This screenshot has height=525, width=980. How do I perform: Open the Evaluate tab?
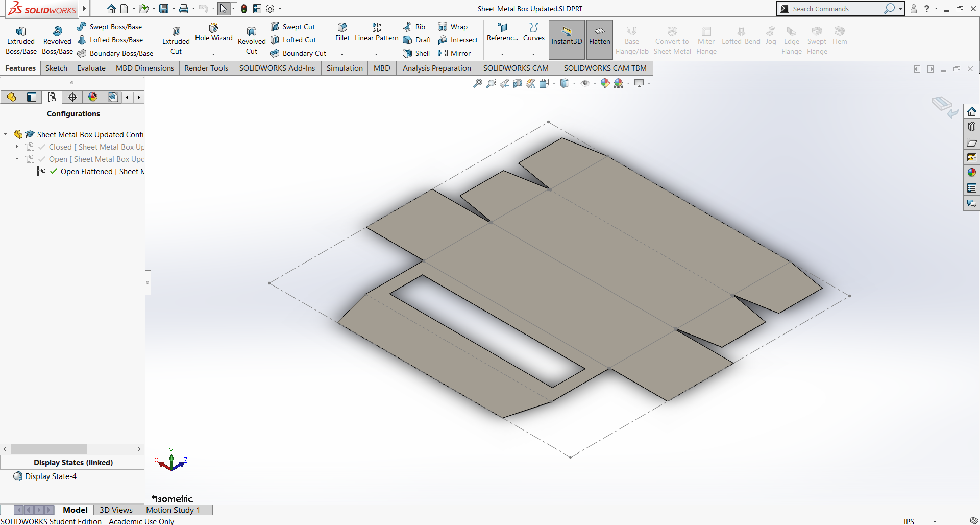[91, 68]
